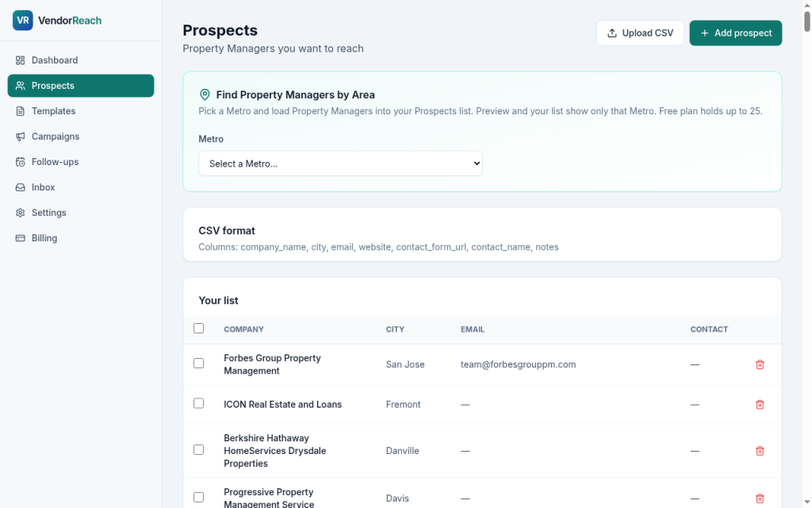Screen dimensions: 812x508
Task: Select the active Prospects menu item
Action: [81, 86]
